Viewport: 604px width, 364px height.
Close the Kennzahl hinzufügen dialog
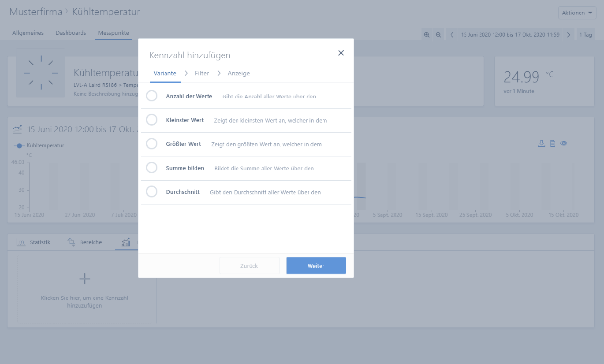[341, 53]
